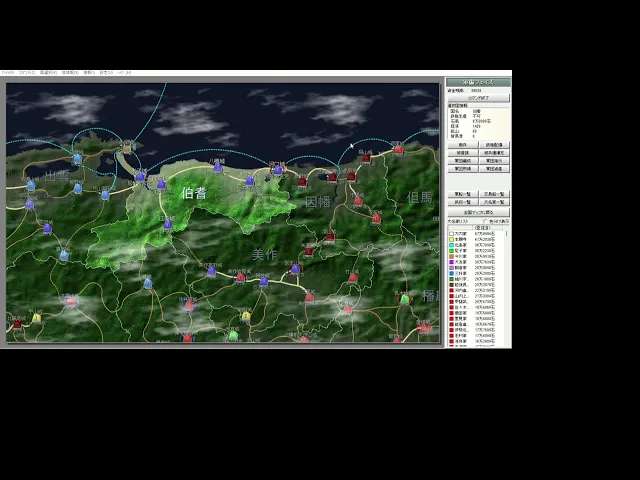This screenshot has height=480, width=640.
Task: Select the red-circled blue castle northeast of 美作 label
Action: pos(295,269)
